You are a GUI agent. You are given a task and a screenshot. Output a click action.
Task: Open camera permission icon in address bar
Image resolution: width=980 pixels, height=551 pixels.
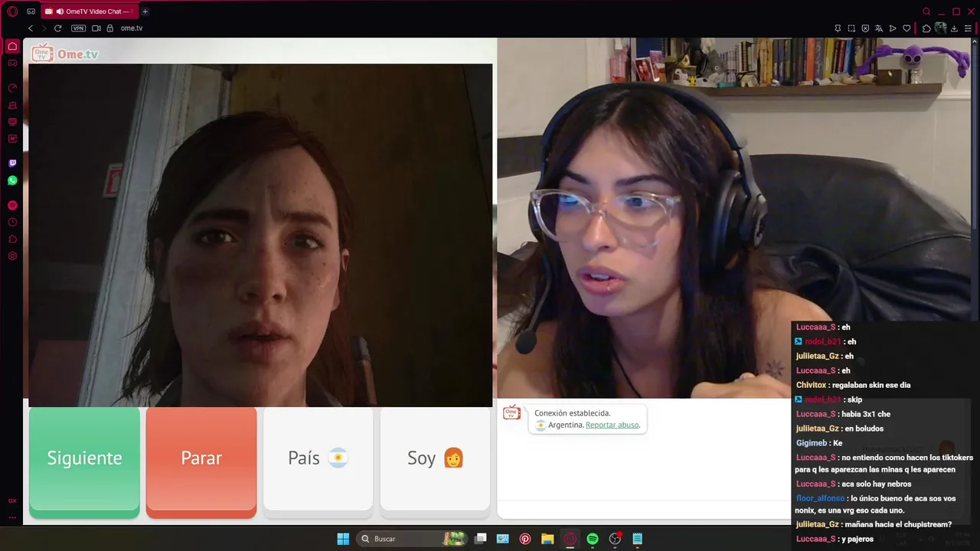click(96, 28)
